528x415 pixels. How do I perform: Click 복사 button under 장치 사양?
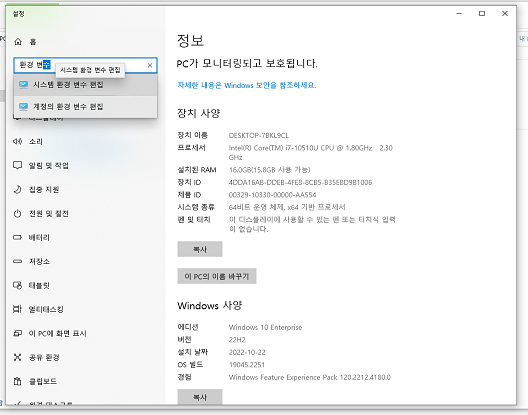(200, 249)
